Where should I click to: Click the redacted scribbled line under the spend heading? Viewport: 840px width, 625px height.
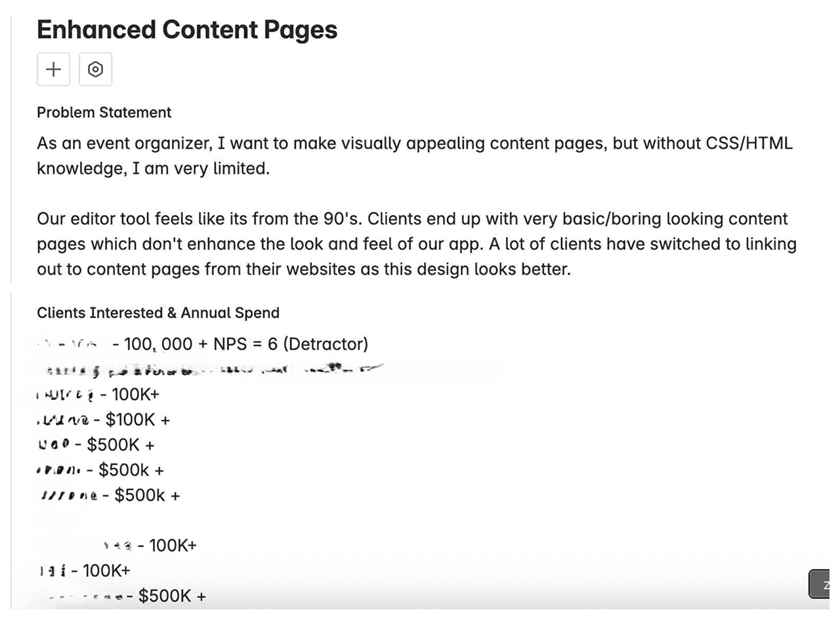(210, 368)
